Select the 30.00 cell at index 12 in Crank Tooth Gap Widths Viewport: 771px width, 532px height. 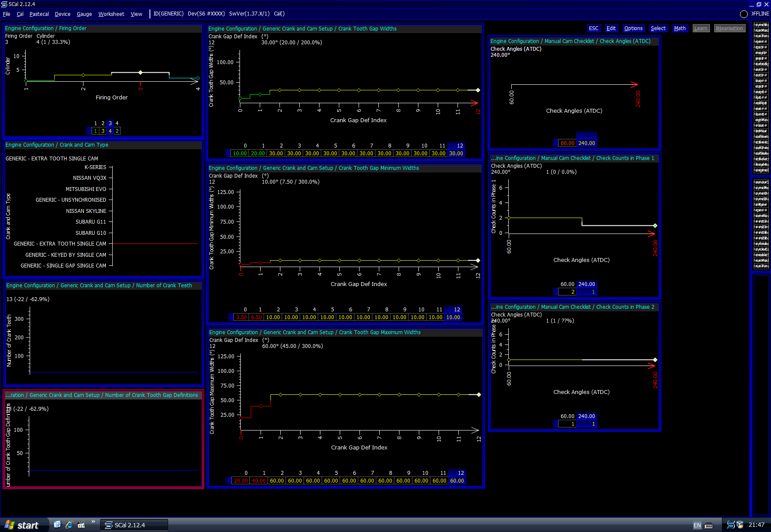coord(456,153)
